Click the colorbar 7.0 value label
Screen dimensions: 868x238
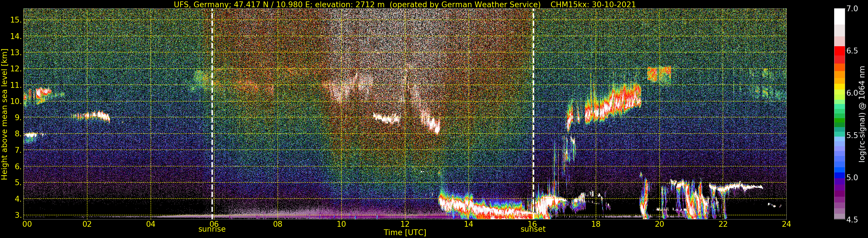(852, 9)
